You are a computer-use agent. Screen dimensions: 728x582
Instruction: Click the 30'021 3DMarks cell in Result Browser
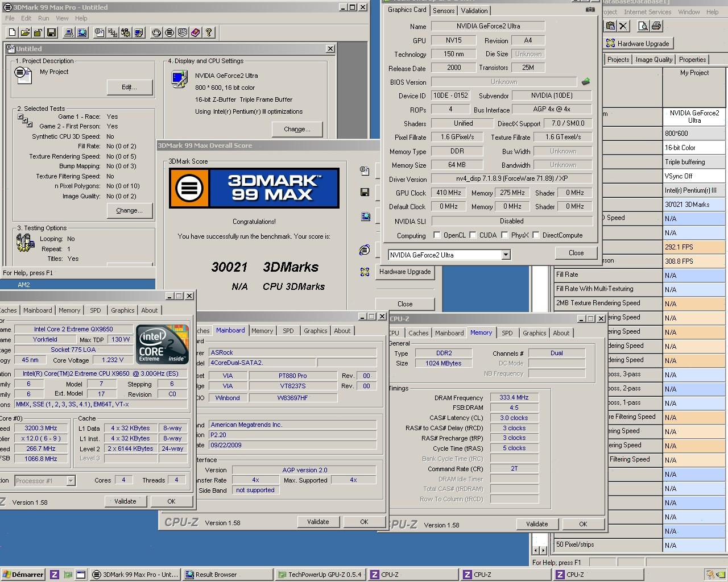click(x=694, y=205)
